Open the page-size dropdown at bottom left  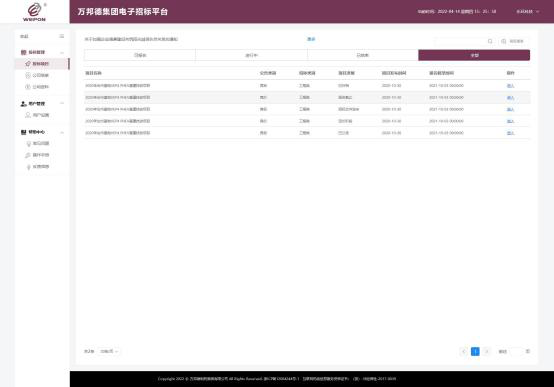(109, 351)
